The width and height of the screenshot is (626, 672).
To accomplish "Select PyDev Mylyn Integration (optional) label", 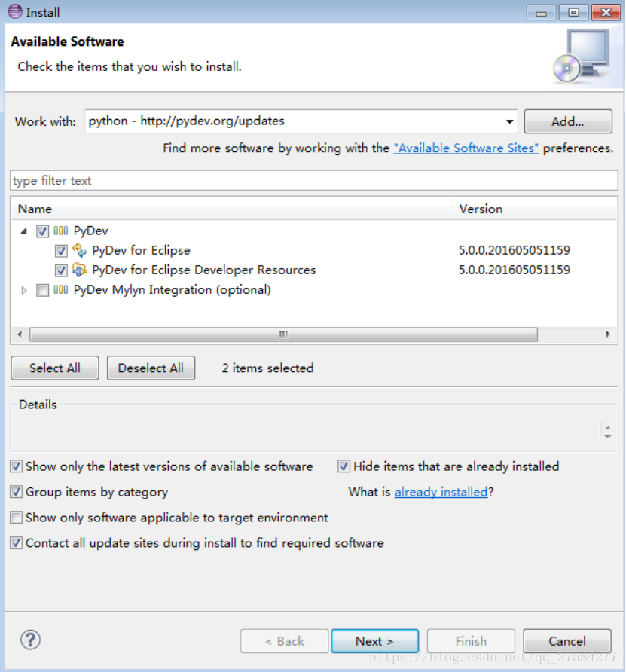I will click(172, 290).
